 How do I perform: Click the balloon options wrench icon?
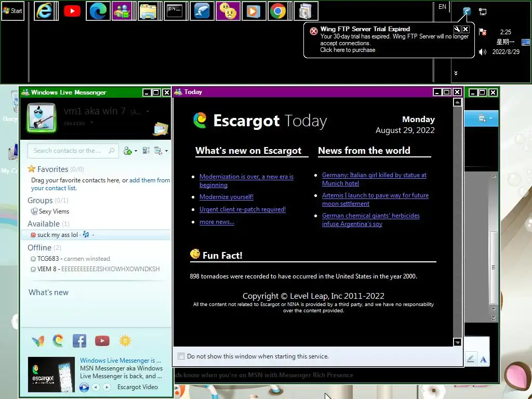(457, 29)
